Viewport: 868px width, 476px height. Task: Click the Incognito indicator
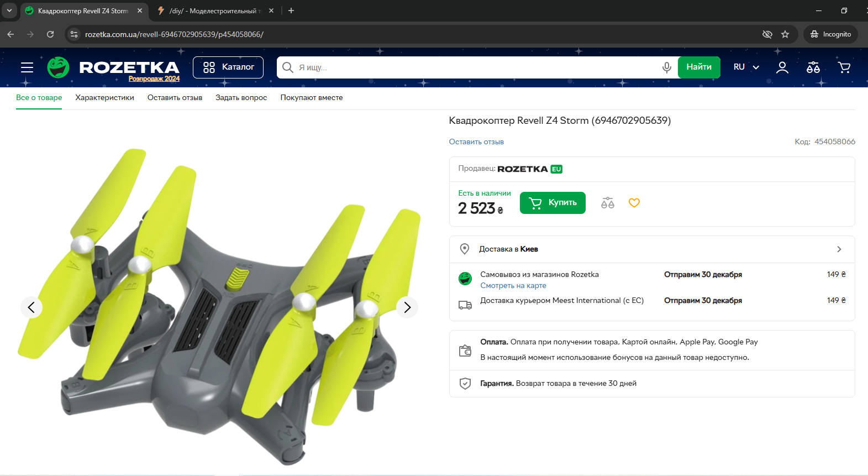point(830,34)
